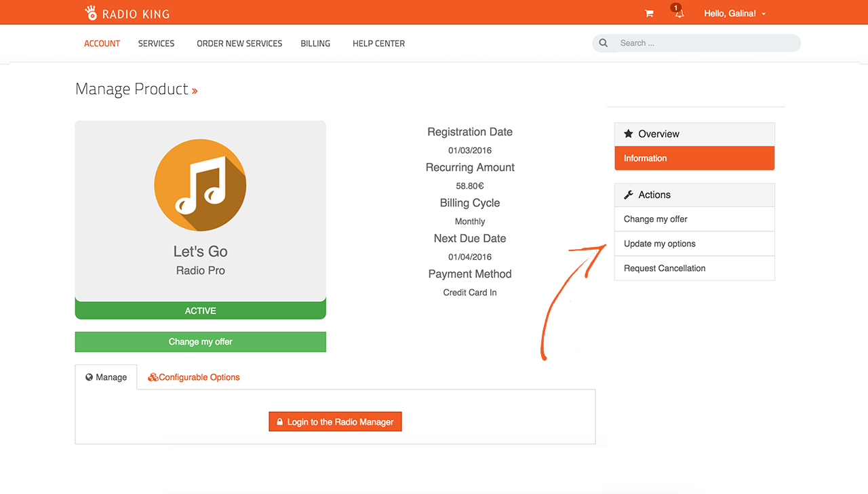Select Request Cancellation in Actions

point(694,268)
